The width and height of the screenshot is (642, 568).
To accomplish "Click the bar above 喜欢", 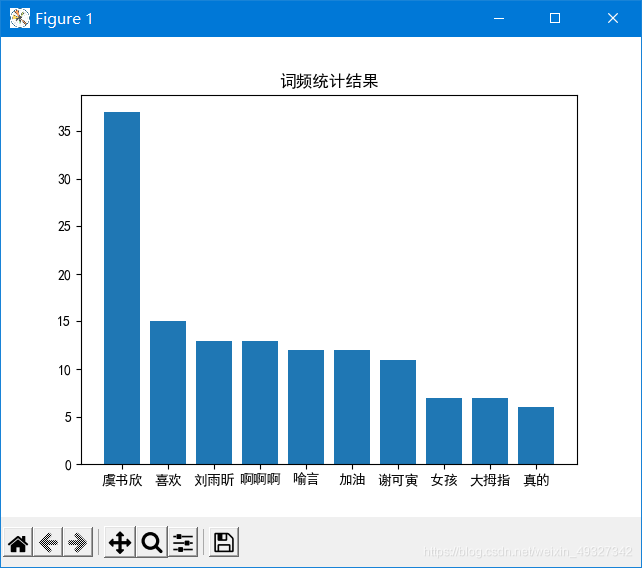I will pyautogui.click(x=168, y=393).
